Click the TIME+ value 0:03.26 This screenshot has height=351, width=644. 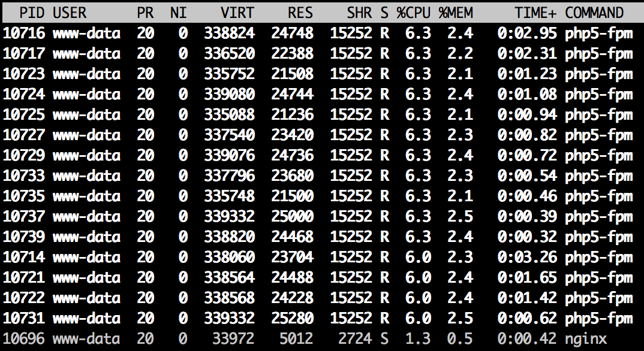pos(527,257)
